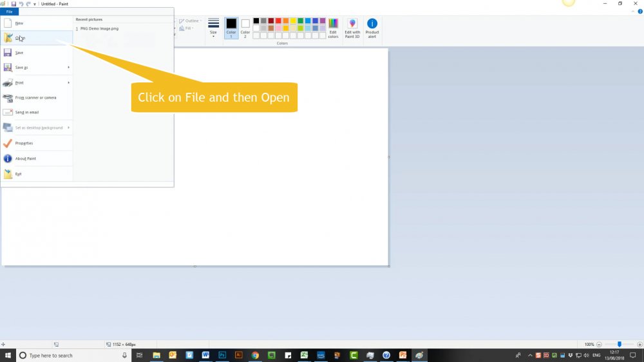Open Word from the taskbar
644x362 pixels.
[205, 356]
